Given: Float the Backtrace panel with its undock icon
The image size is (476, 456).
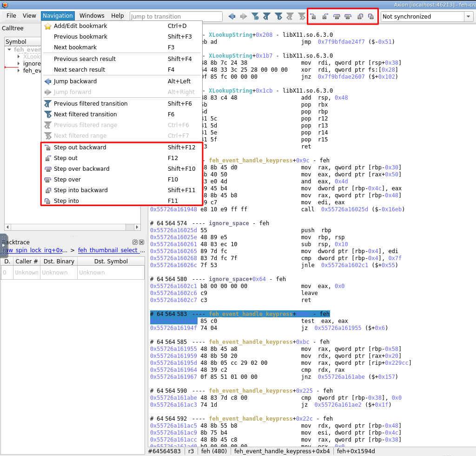Looking at the screenshot, I should (x=135, y=242).
